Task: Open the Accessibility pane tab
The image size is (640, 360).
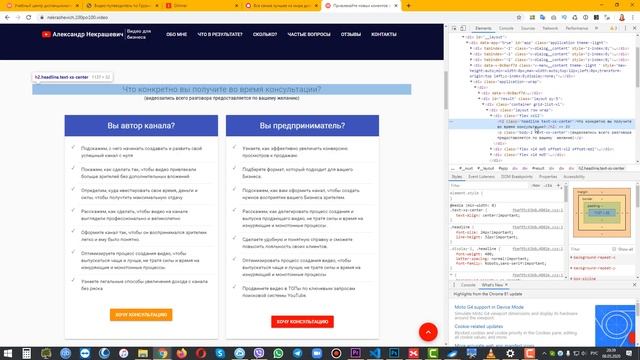Action: [x=574, y=177]
